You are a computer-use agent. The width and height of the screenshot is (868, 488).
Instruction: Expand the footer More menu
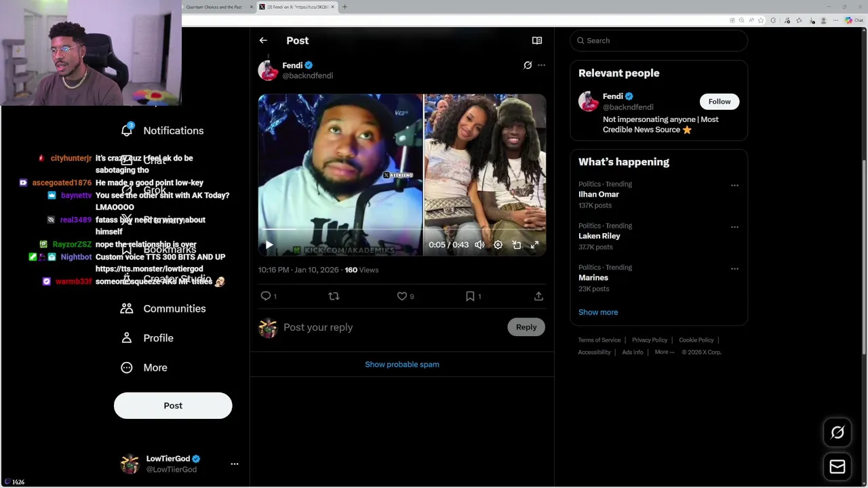point(665,352)
